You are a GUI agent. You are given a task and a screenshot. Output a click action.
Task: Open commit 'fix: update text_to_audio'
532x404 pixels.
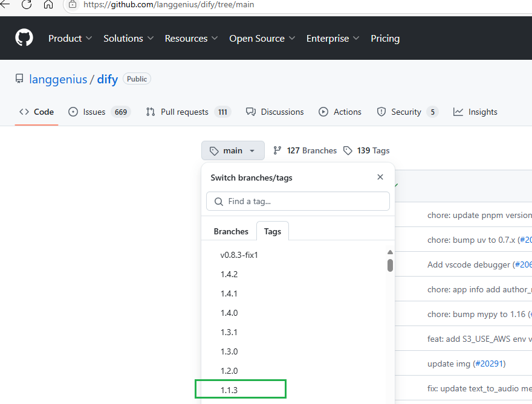(479, 388)
